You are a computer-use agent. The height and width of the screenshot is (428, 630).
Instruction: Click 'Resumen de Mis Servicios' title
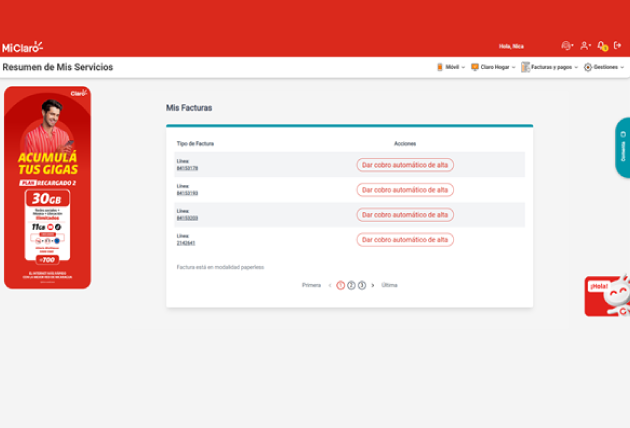(x=58, y=67)
